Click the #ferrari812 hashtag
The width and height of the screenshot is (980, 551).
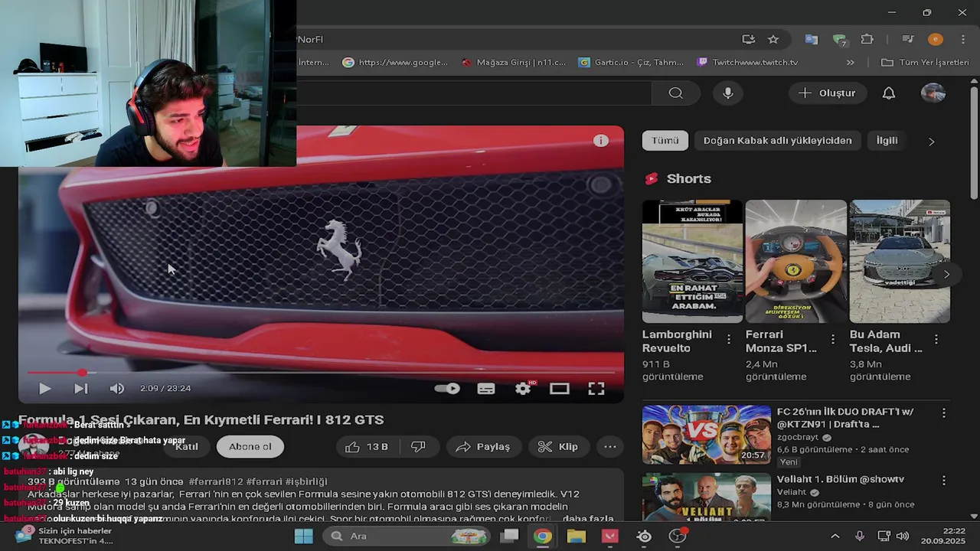point(216,481)
